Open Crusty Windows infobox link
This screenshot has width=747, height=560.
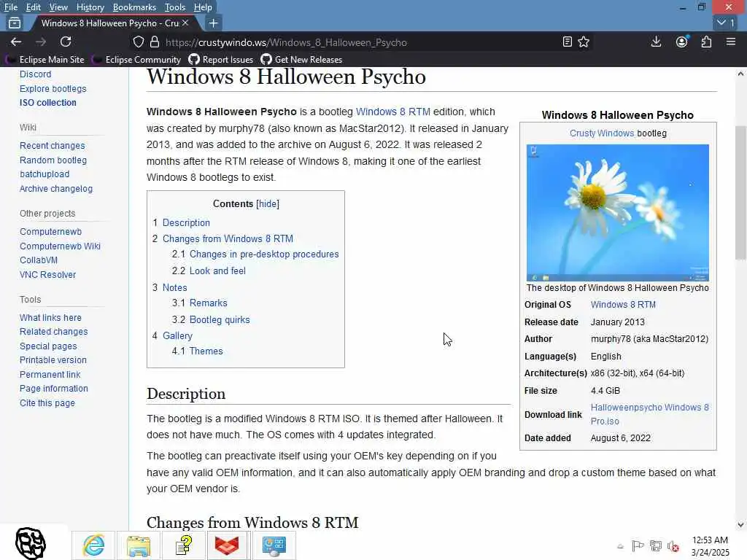[602, 133]
